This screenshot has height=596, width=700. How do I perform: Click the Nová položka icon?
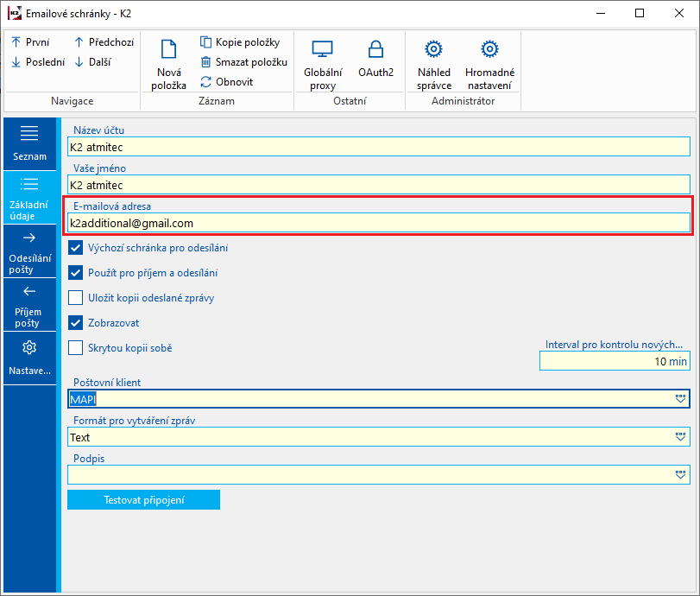click(170, 49)
